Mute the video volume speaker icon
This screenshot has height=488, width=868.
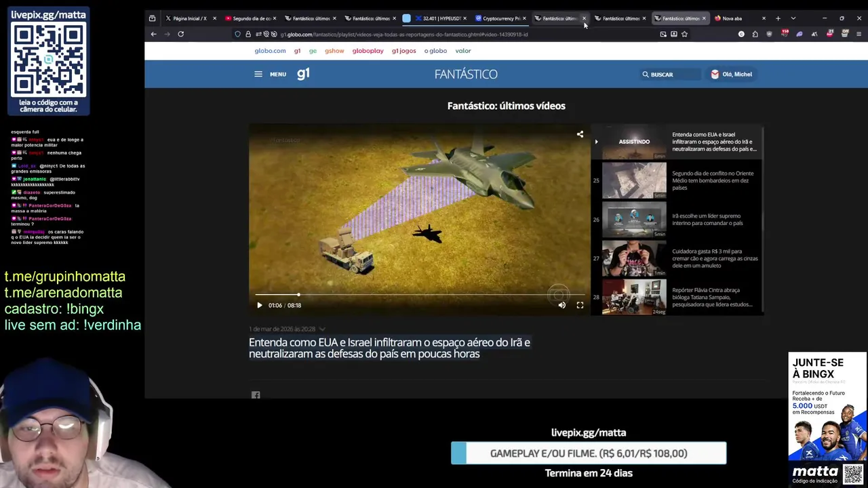coord(561,306)
